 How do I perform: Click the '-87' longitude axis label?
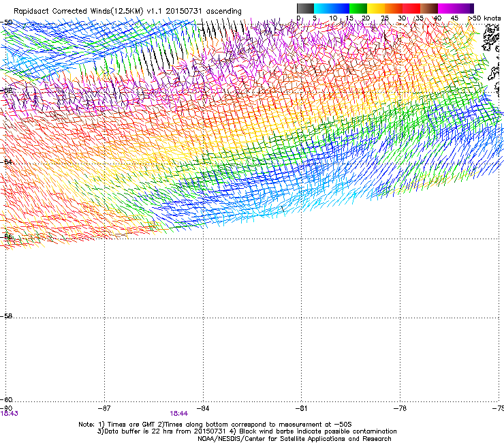104,408
